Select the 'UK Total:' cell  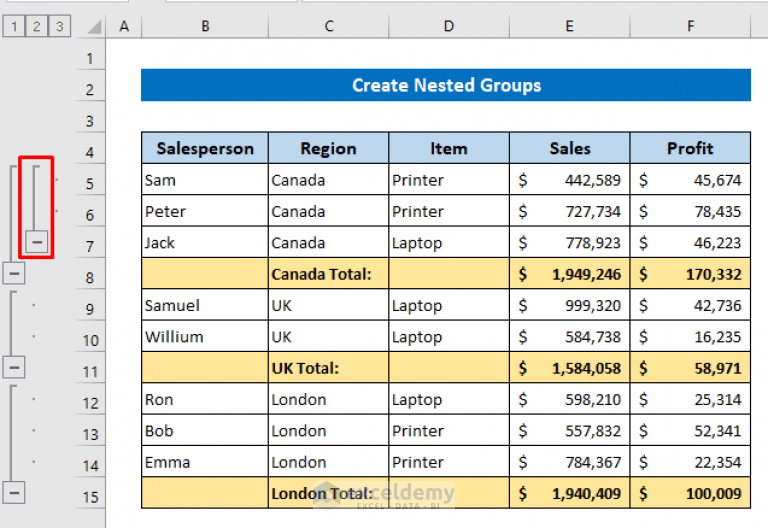(x=329, y=368)
